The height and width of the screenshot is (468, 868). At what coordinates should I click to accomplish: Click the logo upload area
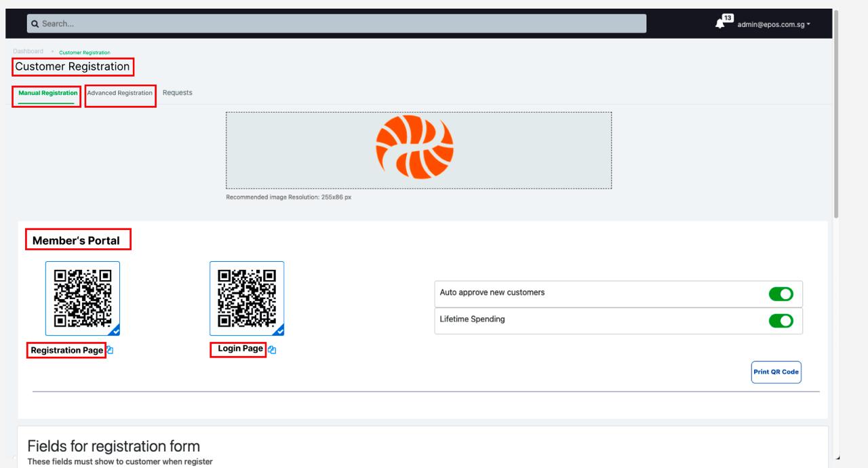[x=418, y=151]
